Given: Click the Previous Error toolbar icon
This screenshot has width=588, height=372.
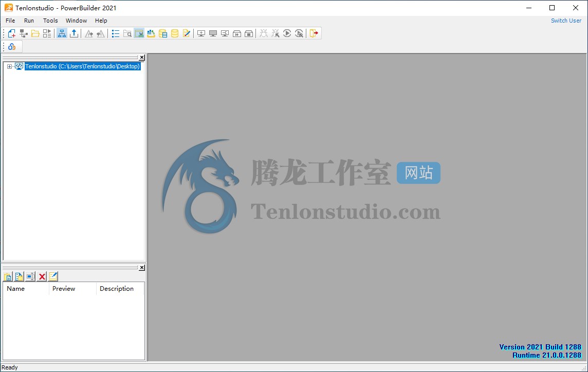Looking at the screenshot, I should [101, 34].
